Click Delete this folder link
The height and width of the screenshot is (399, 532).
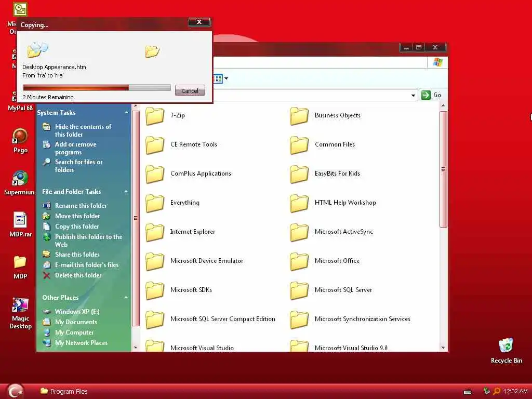click(x=78, y=275)
